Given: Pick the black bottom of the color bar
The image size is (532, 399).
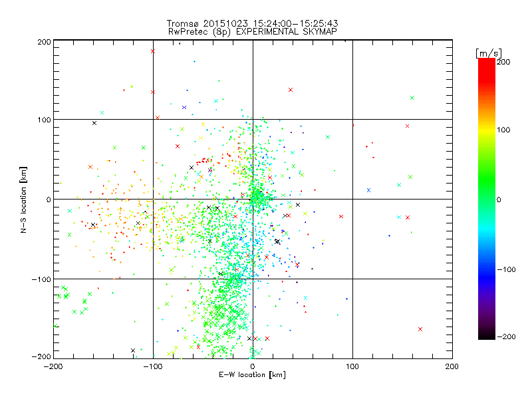Looking at the screenshot, I should [487, 334].
